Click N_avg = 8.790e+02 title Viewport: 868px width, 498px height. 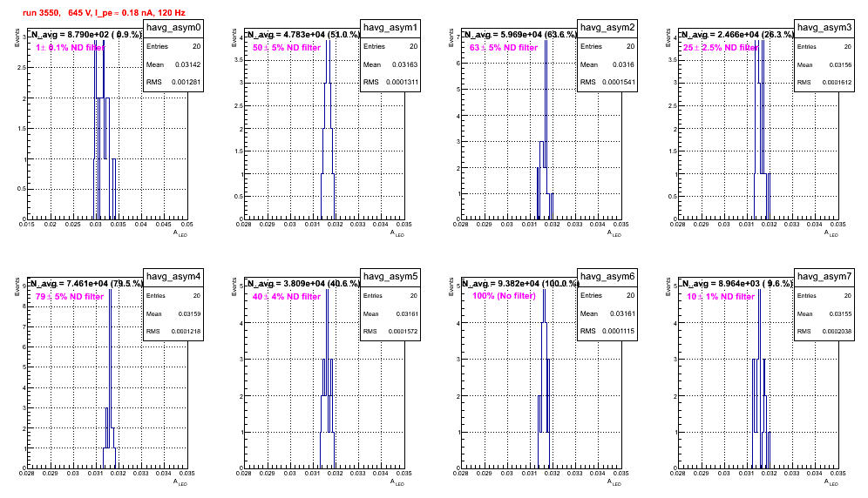point(85,34)
